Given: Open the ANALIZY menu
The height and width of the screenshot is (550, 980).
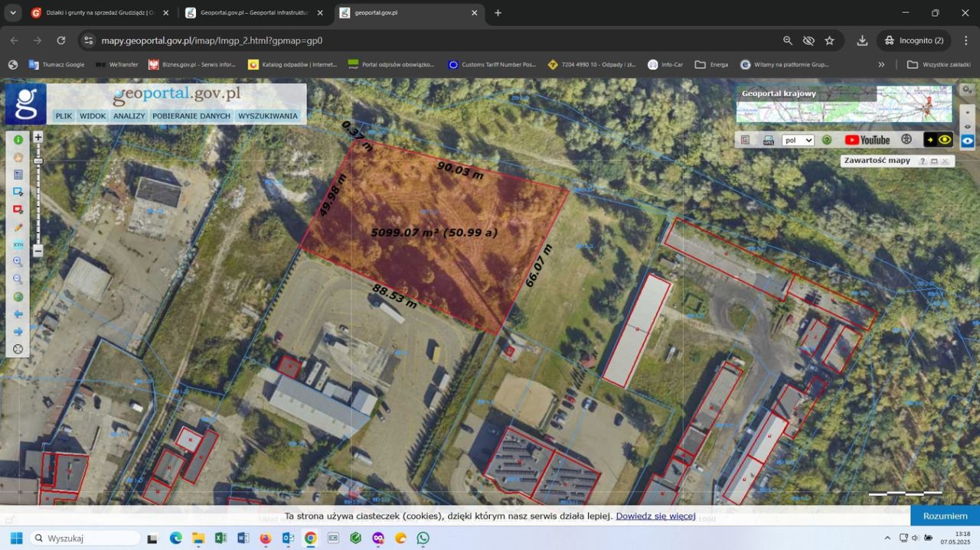Looking at the screenshot, I should click(129, 116).
